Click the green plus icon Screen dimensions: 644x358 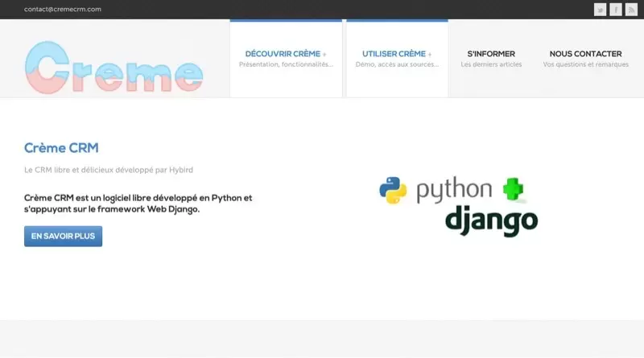pyautogui.click(x=514, y=189)
